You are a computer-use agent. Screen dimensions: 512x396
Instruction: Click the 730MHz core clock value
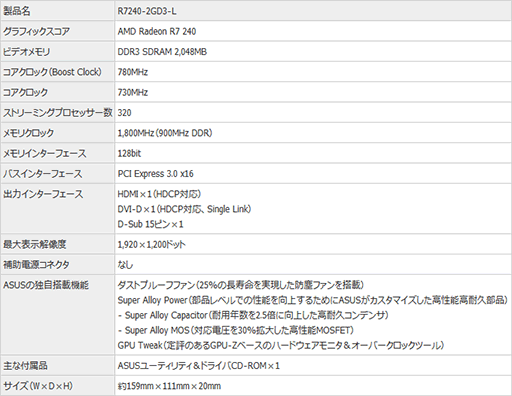click(x=133, y=93)
